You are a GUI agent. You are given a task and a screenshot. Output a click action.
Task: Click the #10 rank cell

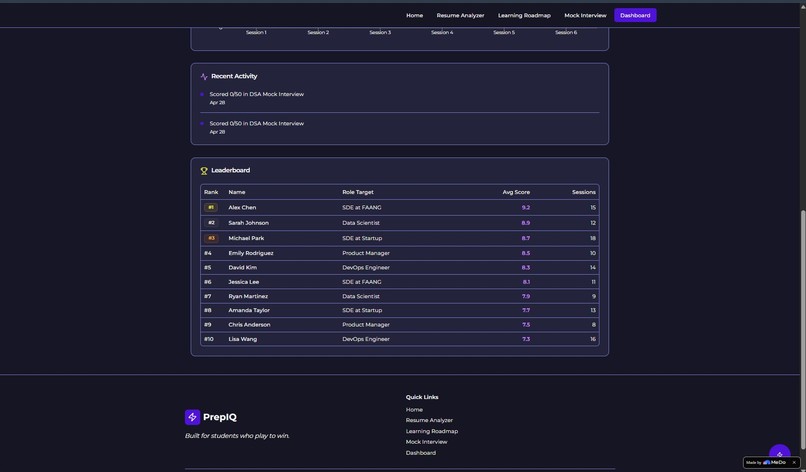209,339
